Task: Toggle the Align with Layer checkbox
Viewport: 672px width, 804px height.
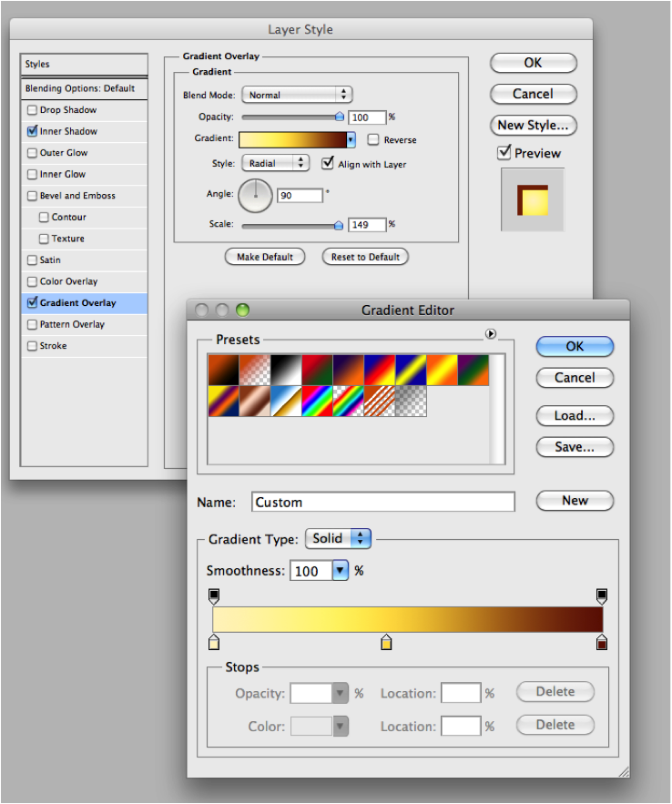Action: 329,164
